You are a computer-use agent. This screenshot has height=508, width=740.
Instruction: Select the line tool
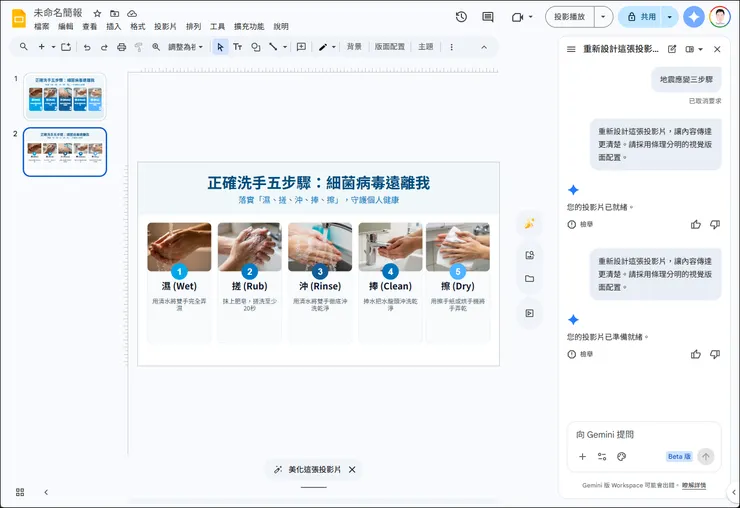(x=273, y=47)
